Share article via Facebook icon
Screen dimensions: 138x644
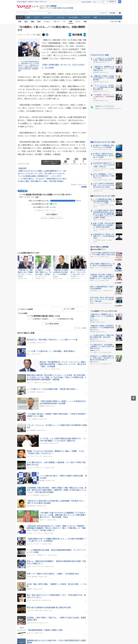[x=47, y=35]
